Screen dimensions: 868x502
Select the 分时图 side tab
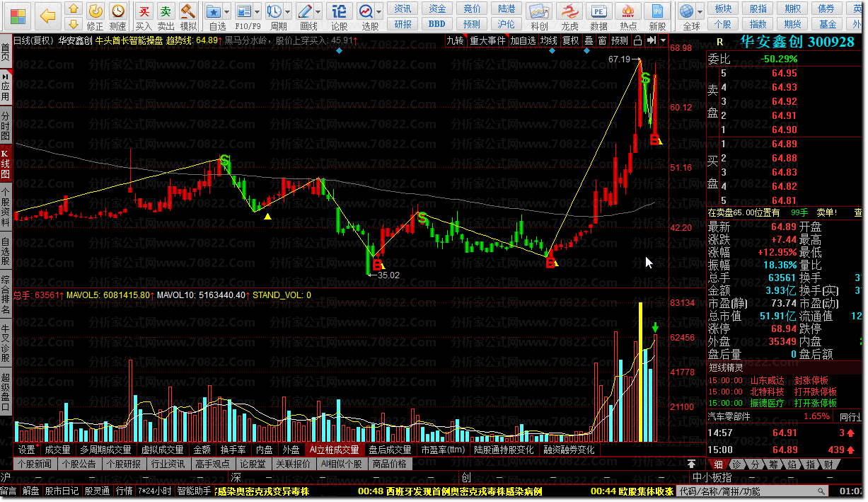(6, 125)
